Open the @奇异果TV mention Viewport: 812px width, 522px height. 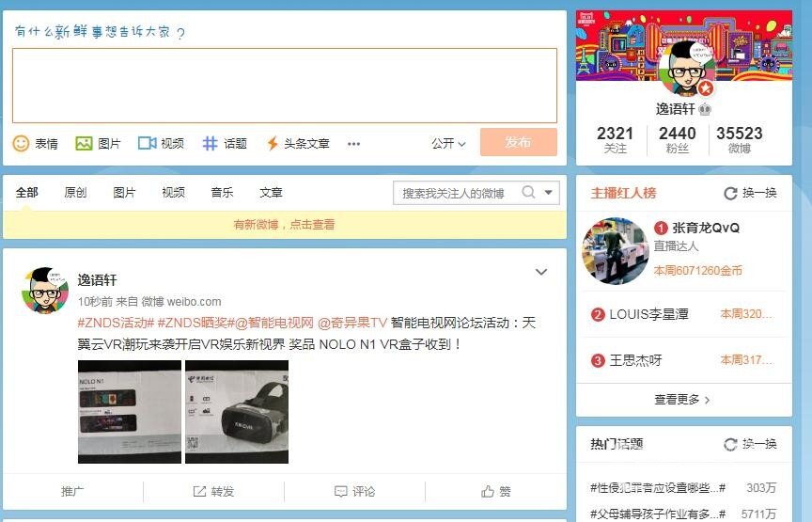tap(352, 323)
